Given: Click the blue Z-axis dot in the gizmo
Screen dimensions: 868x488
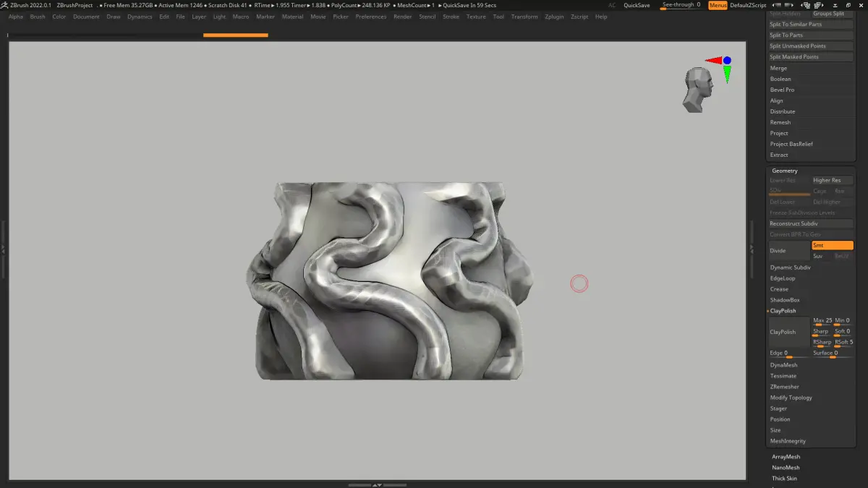Looking at the screenshot, I should (727, 61).
